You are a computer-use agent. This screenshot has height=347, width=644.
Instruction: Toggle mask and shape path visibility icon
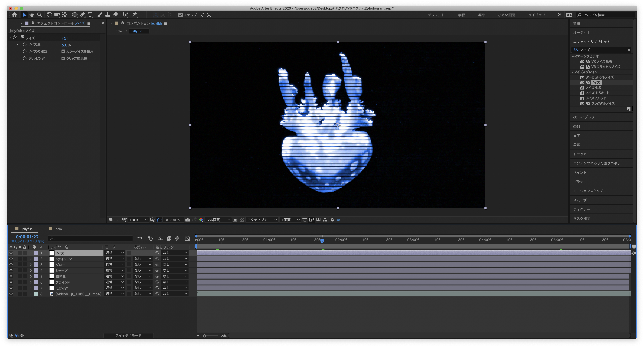point(159,220)
